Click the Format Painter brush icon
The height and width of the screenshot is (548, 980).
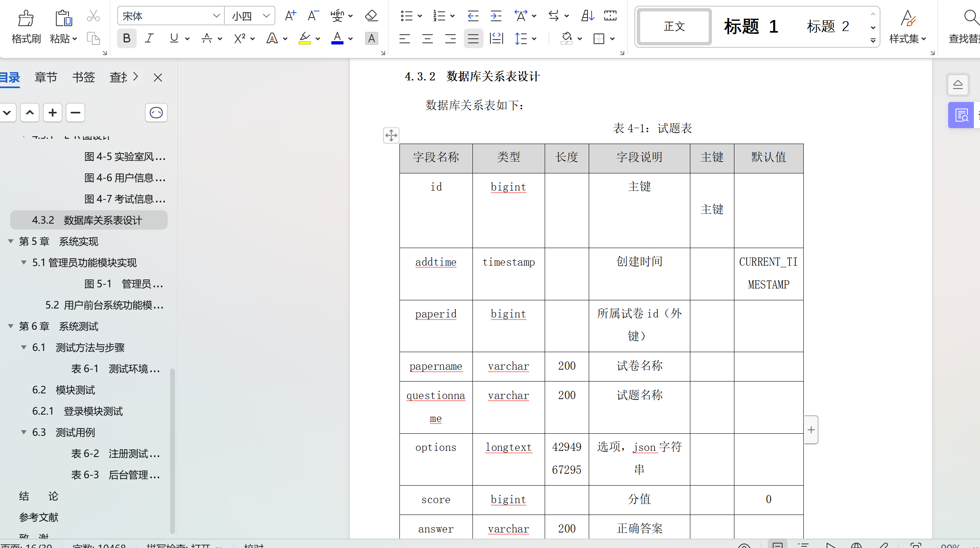(x=26, y=18)
